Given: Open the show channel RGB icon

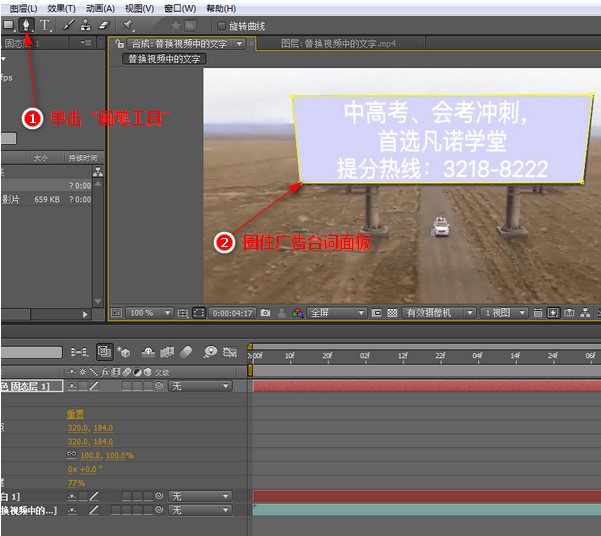Looking at the screenshot, I should pos(298,313).
